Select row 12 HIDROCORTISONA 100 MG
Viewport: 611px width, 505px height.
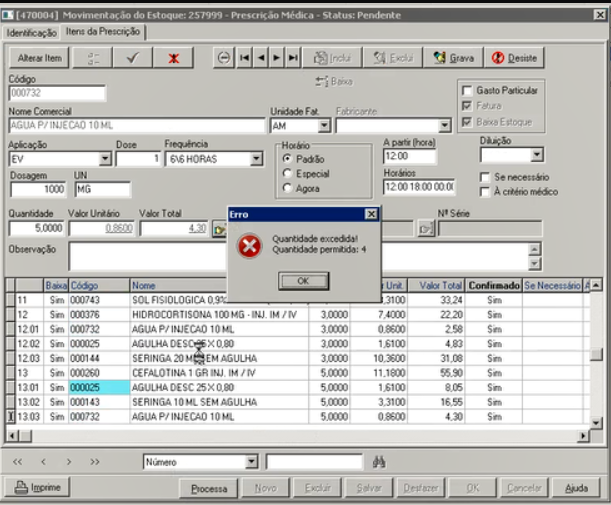pyautogui.click(x=298, y=314)
